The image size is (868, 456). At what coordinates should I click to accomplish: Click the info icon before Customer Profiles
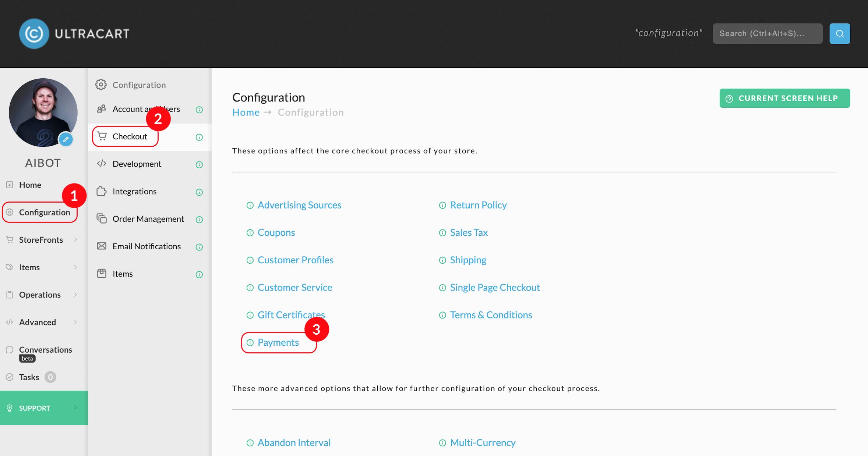click(250, 260)
